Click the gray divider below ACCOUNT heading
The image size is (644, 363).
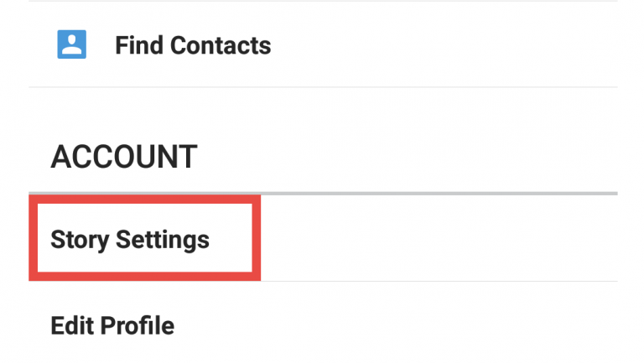(x=323, y=193)
